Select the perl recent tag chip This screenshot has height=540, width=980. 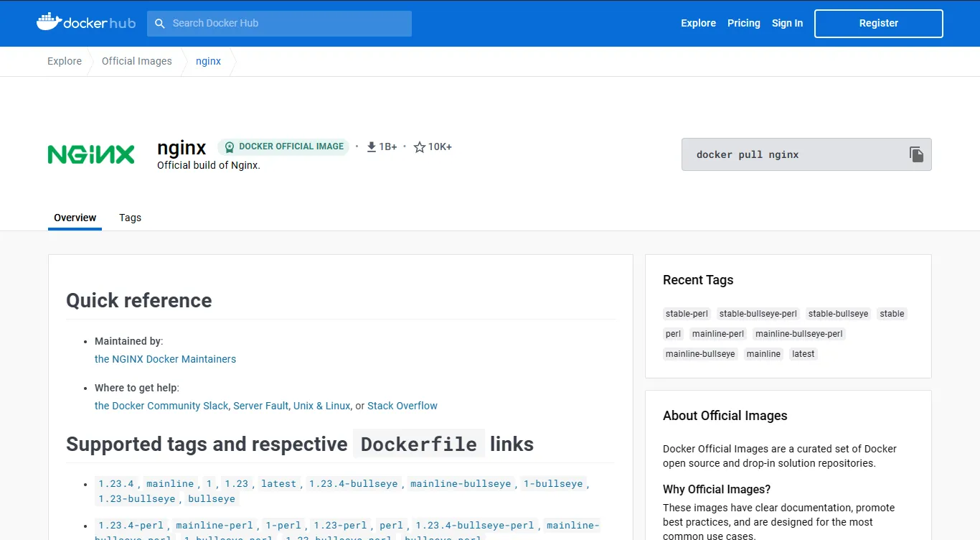673,334
